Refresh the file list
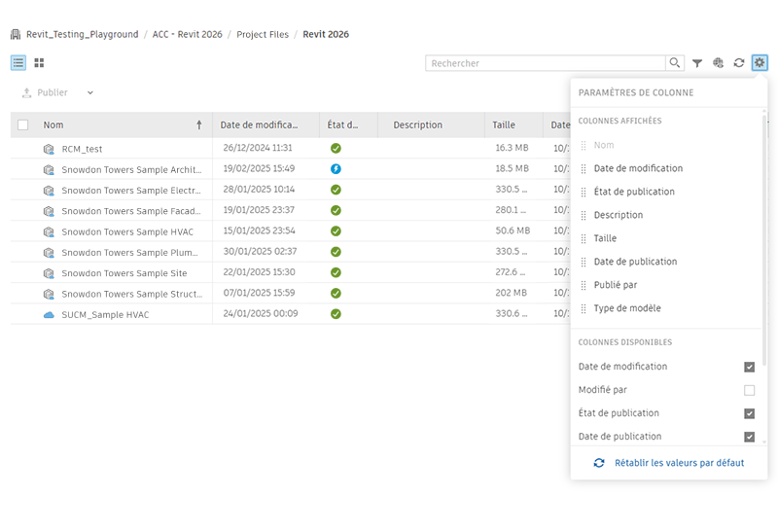Viewport: 778px width, 532px height. coord(739,63)
